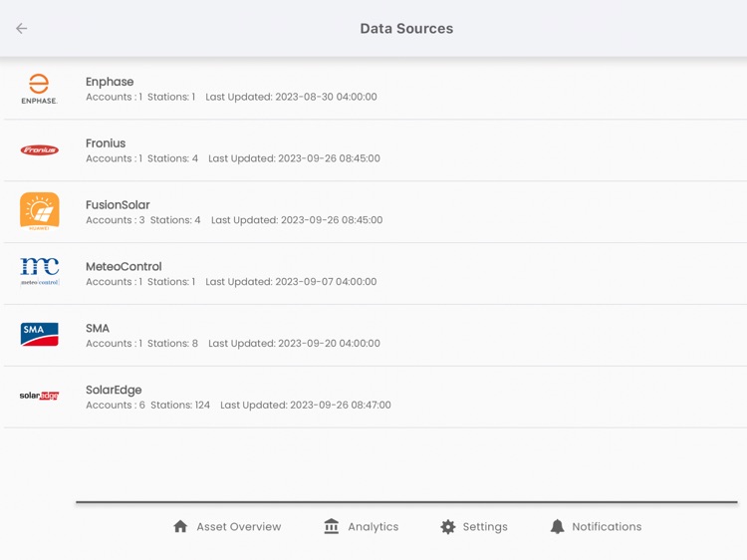Click 'Stations: 124' in SolarEdge row
Viewport: 747px width, 560px height.
pos(180,406)
